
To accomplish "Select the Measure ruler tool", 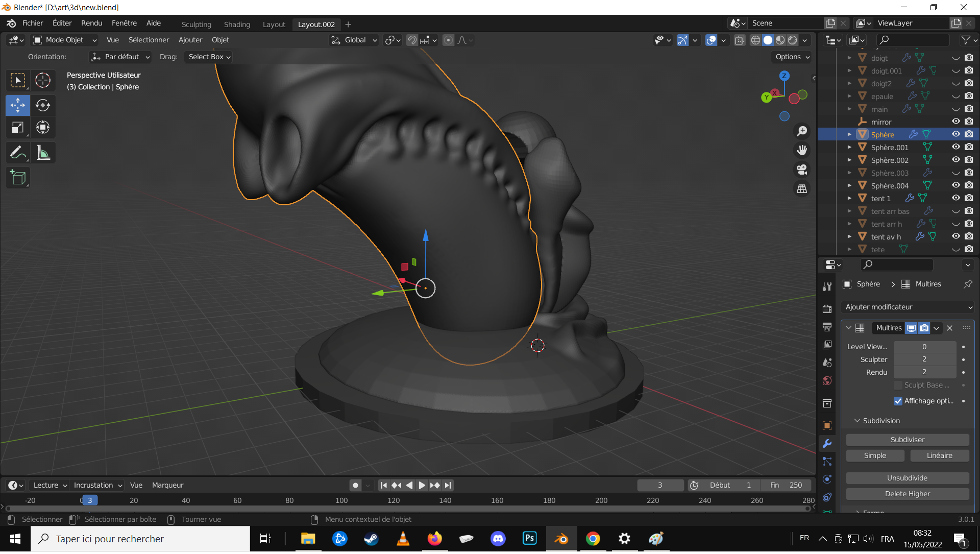I will (43, 153).
